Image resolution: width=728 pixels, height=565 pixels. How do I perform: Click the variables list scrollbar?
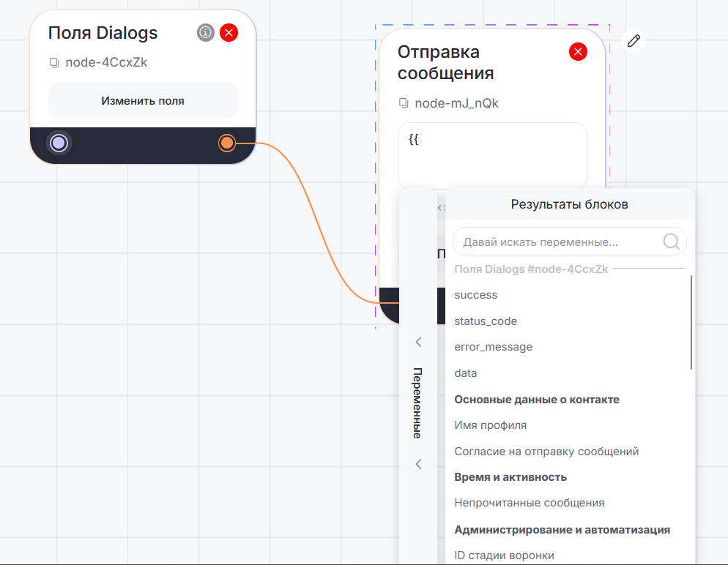coord(691,322)
